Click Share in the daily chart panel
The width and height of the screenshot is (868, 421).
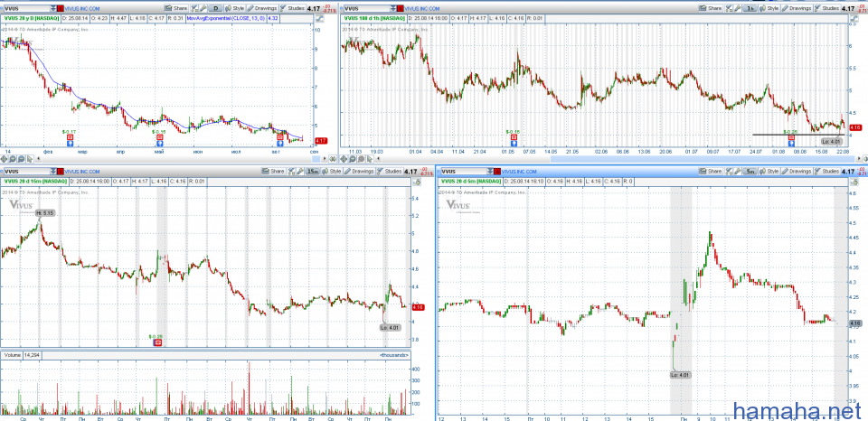coord(176,8)
